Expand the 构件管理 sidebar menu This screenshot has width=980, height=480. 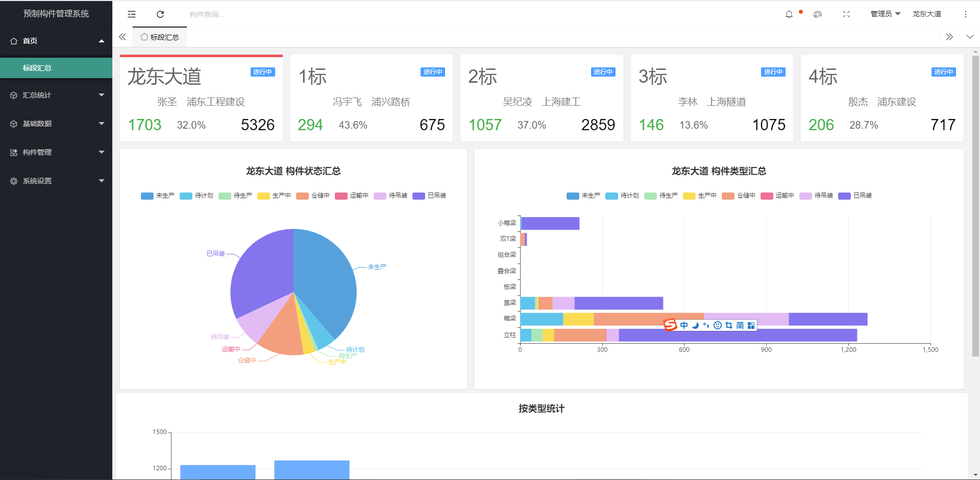click(56, 152)
